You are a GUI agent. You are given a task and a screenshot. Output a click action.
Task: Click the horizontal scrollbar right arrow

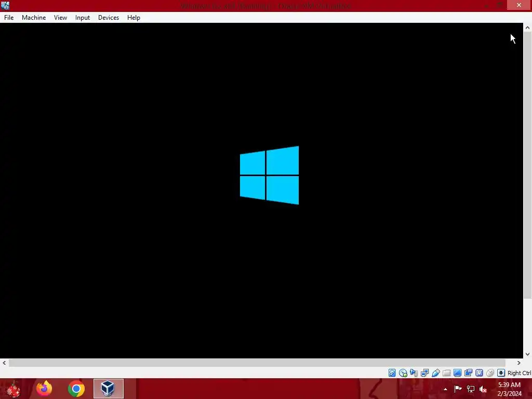coord(519,363)
